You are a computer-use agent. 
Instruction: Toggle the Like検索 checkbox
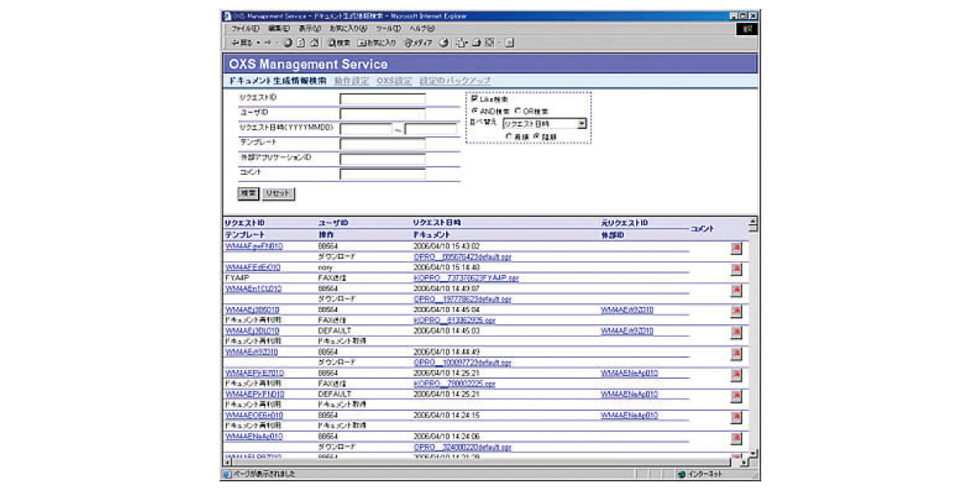474,100
